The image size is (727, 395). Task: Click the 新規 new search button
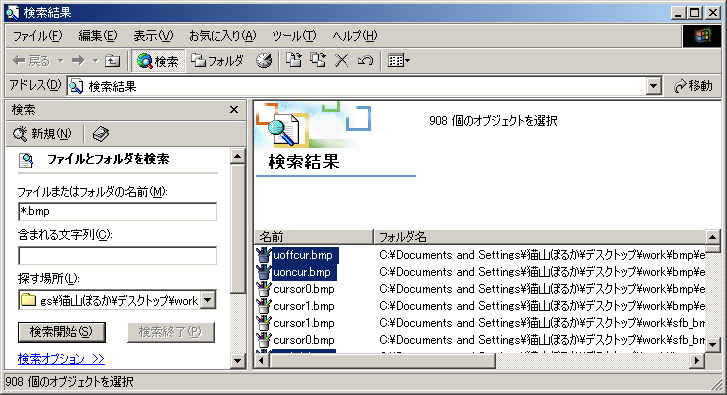pos(42,134)
